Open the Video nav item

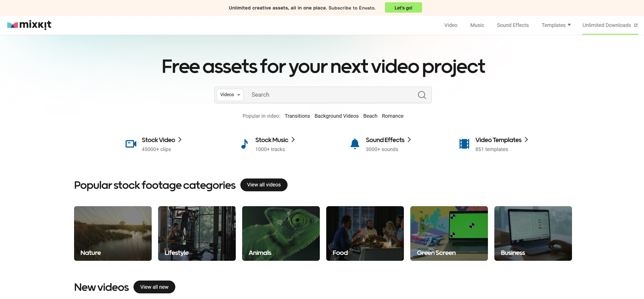point(451,25)
